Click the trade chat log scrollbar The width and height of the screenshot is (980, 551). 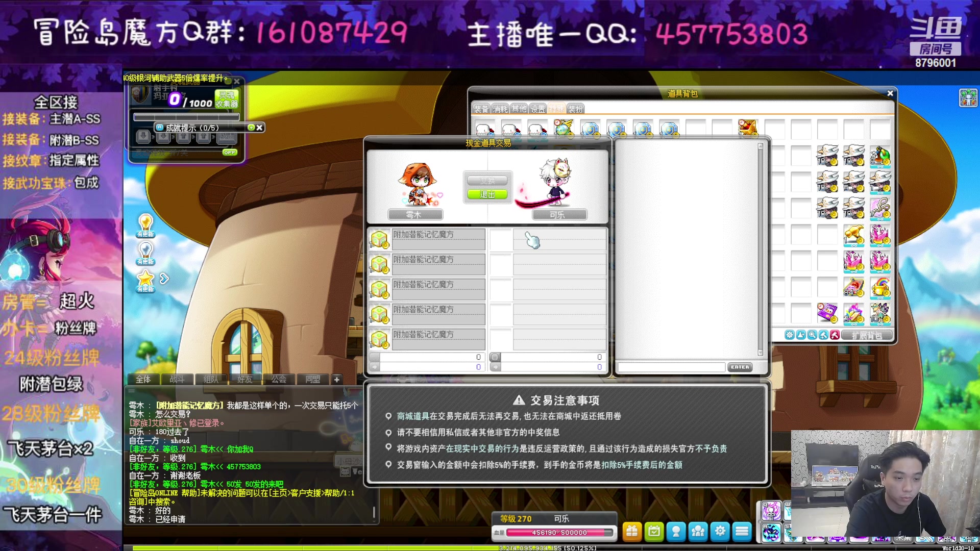(x=760, y=249)
